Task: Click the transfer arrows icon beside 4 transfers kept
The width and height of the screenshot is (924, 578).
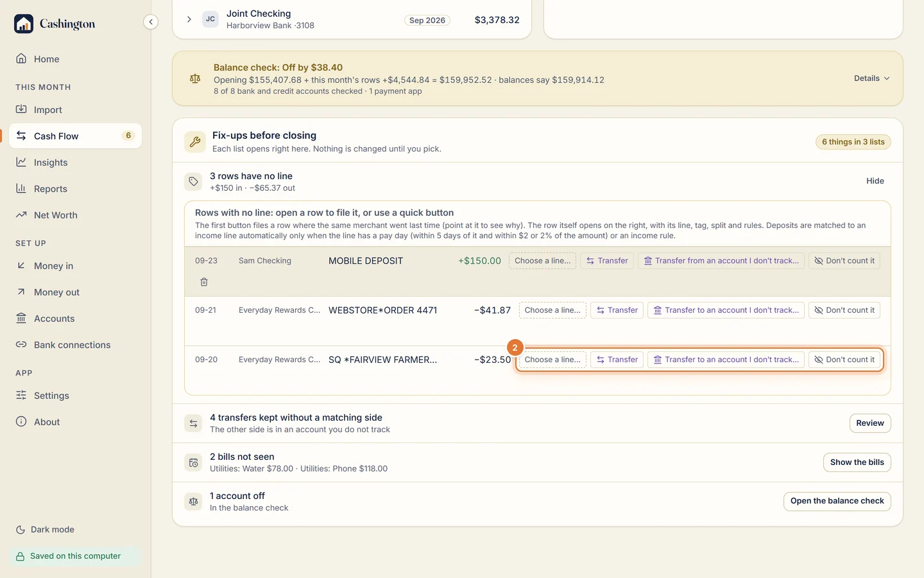Action: tap(193, 423)
